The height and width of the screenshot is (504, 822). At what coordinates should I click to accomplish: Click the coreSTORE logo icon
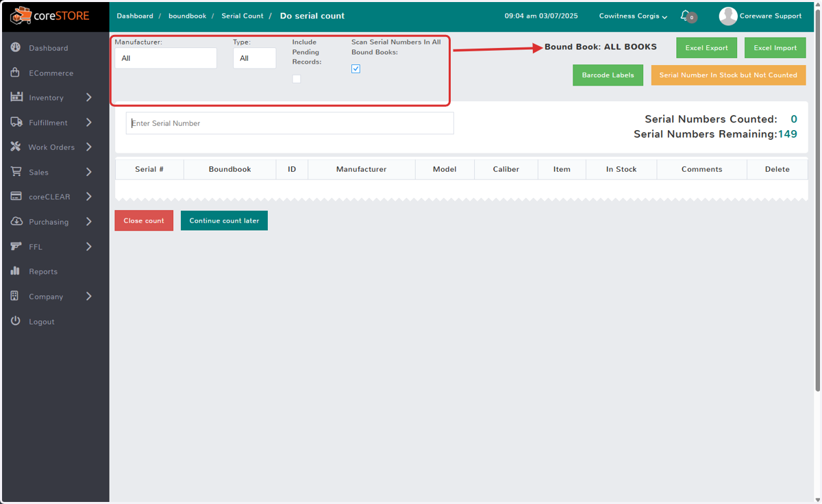tap(21, 15)
